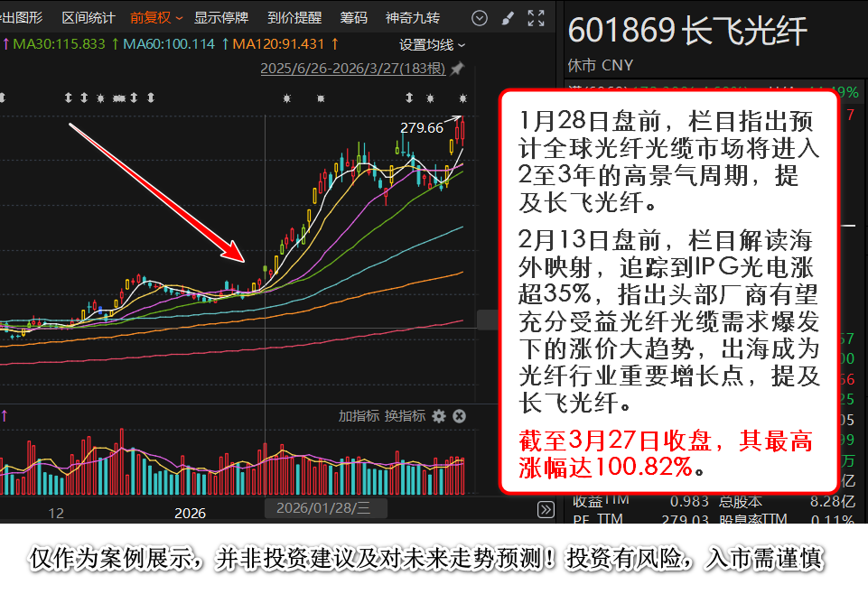The height and width of the screenshot is (594, 868).
Task: Click 加指标 to add an indicator
Action: (x=359, y=416)
